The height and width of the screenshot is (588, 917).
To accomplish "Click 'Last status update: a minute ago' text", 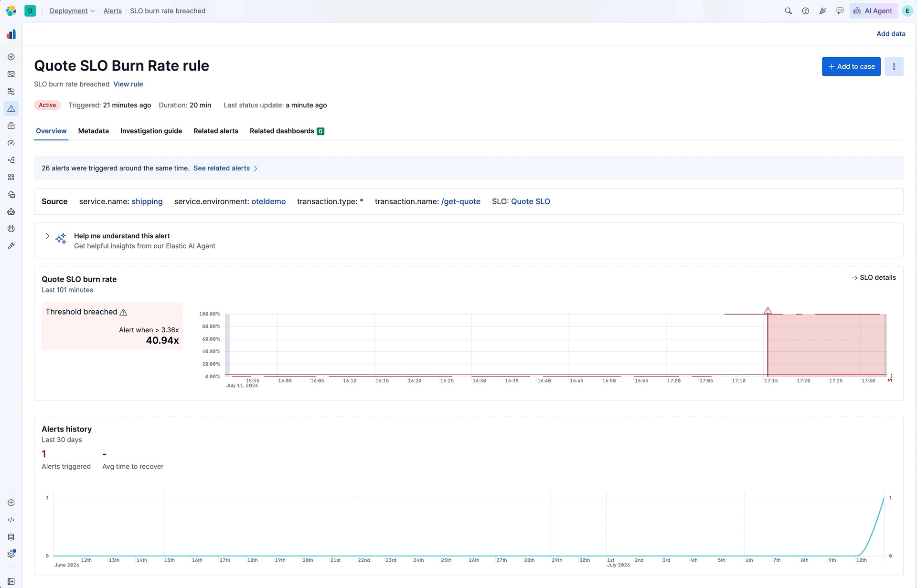I will tap(275, 105).
